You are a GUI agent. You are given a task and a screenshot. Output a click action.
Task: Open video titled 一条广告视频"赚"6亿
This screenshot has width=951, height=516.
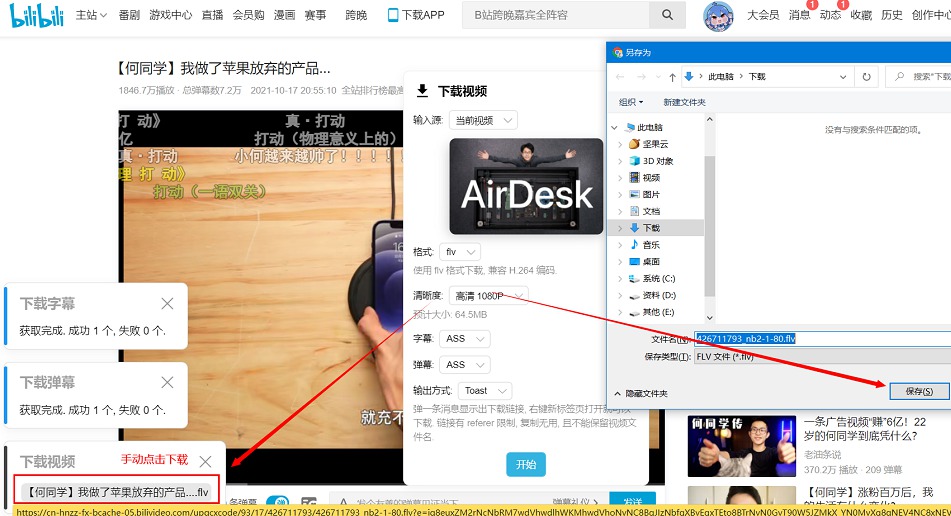tap(864, 429)
